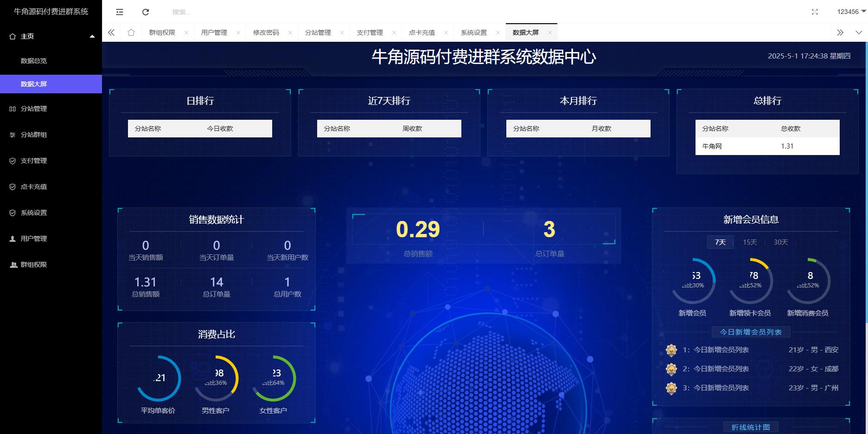Viewport: 868px width, 434px height.
Task: Click the 群组权限 people icon
Action: click(13, 265)
